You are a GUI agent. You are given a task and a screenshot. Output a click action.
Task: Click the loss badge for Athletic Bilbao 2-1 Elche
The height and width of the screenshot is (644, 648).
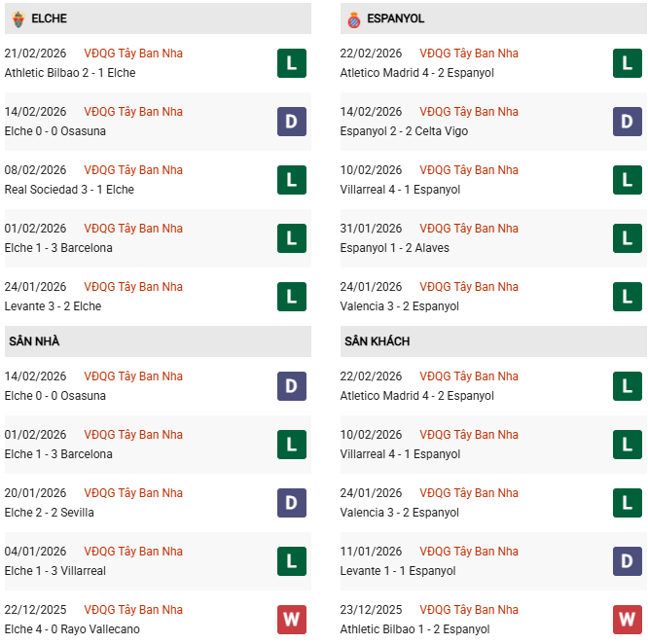(291, 63)
